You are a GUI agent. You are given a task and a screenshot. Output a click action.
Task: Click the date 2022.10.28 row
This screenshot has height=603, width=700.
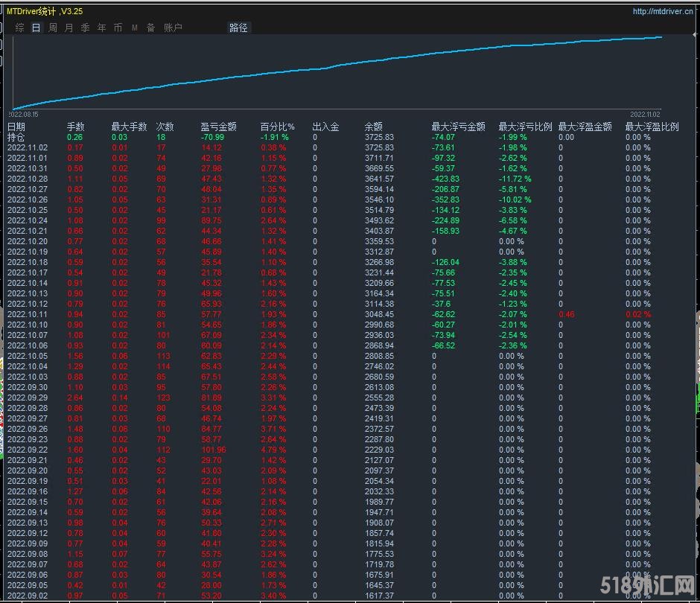click(28, 179)
